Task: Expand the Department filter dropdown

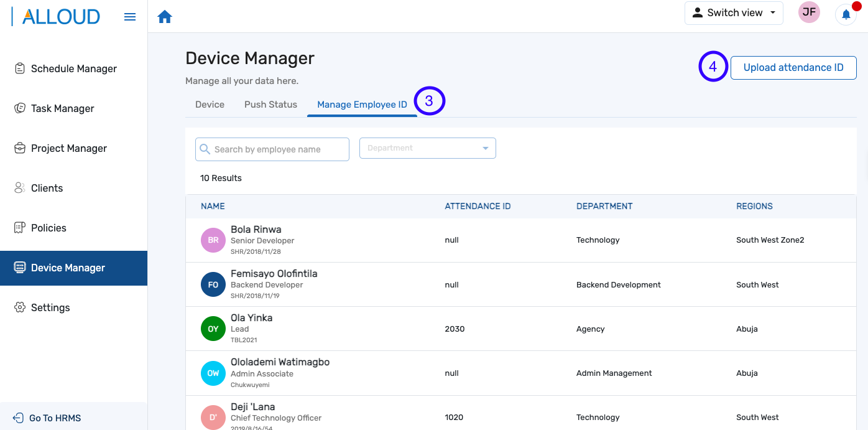Action: [x=428, y=148]
